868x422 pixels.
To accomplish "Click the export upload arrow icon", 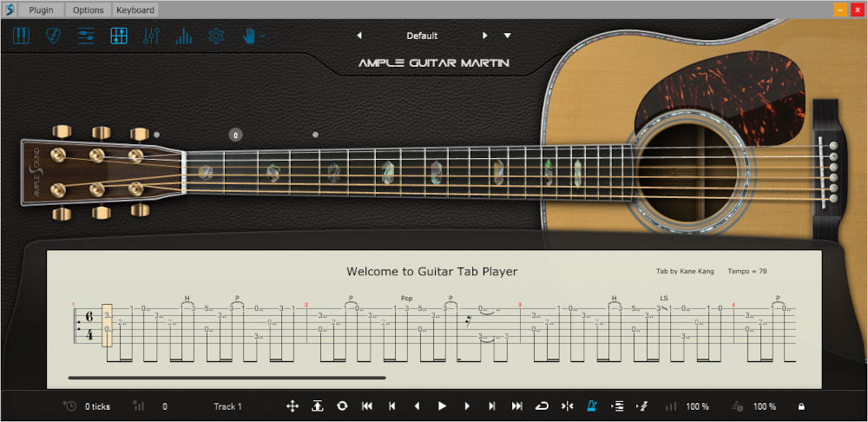I will (317, 406).
